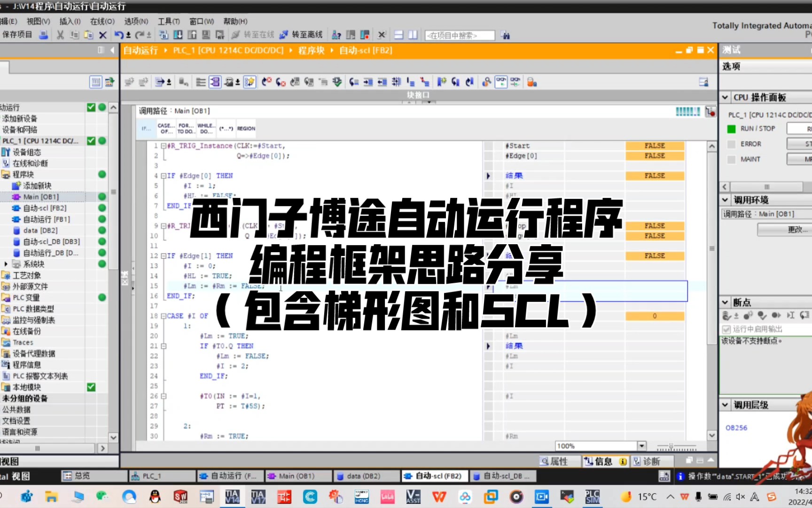Click the cut scissors icon in the main toolbar
Image resolution: width=812 pixels, height=508 pixels.
[60, 35]
